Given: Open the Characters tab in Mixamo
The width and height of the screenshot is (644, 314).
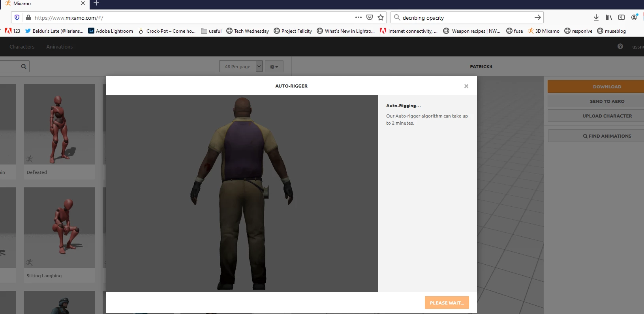Looking at the screenshot, I should coord(22,47).
